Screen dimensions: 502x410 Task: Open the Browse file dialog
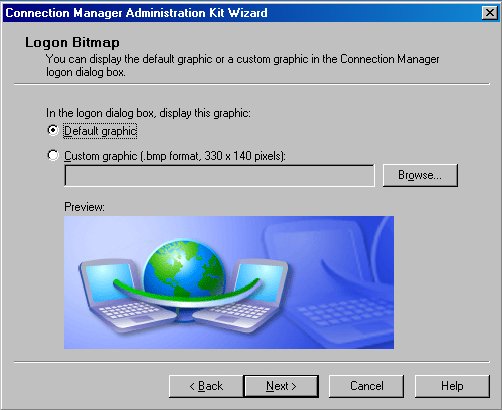coord(420,175)
